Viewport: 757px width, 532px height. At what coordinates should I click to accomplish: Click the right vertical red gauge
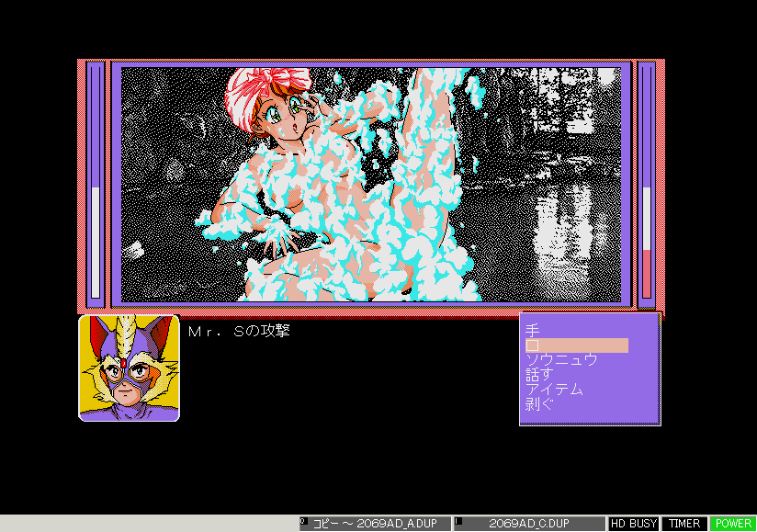[646, 184]
